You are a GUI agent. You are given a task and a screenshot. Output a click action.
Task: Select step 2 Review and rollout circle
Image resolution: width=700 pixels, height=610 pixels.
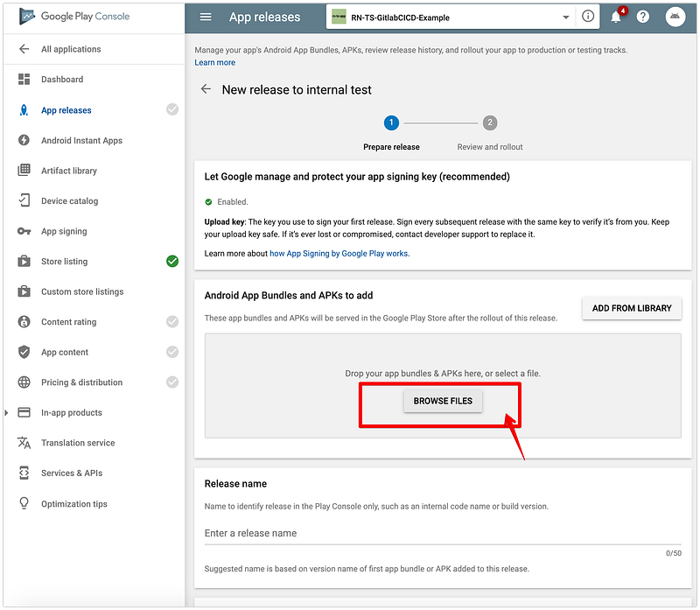coord(490,123)
